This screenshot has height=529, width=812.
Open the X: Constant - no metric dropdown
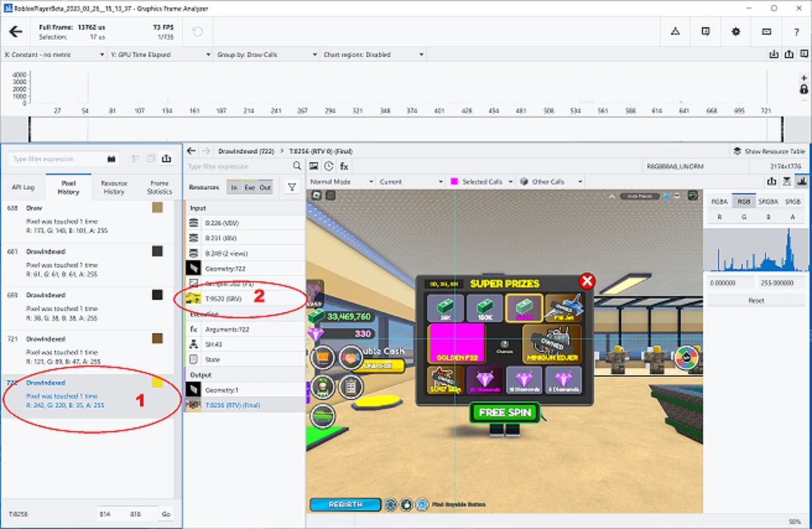pos(54,55)
